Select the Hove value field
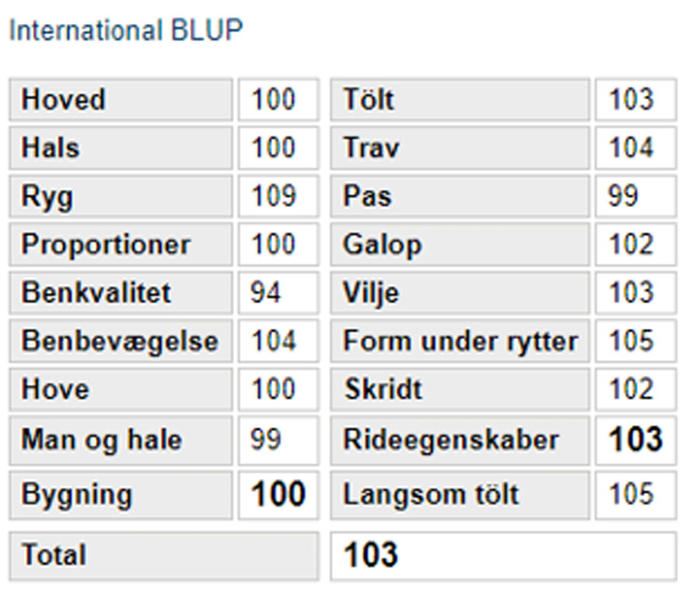This screenshot has height=594, width=700. click(x=278, y=390)
